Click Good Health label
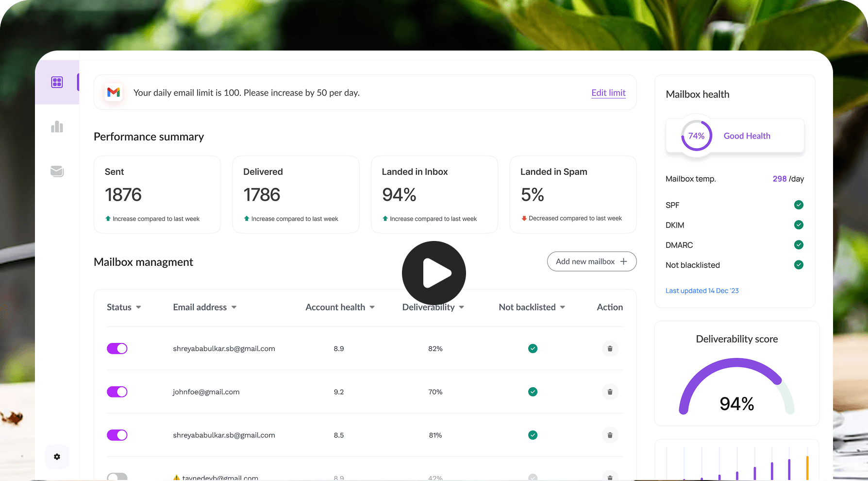 747,136
